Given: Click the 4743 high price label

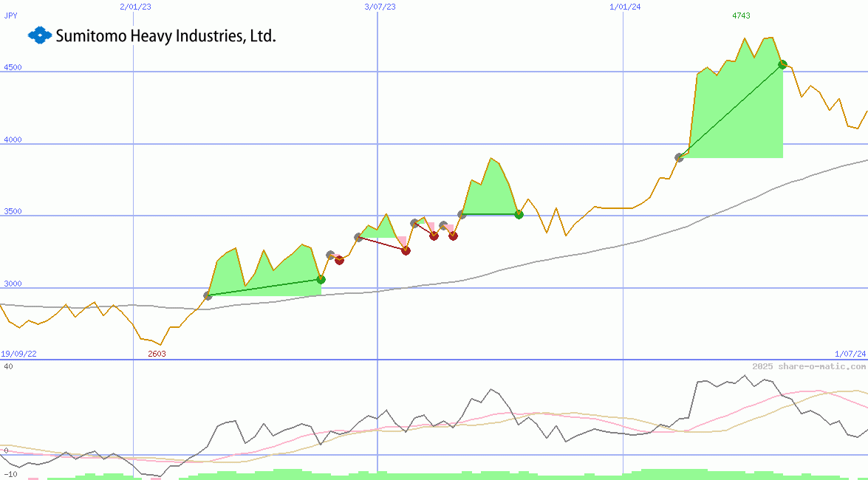Looking at the screenshot, I should [x=741, y=16].
